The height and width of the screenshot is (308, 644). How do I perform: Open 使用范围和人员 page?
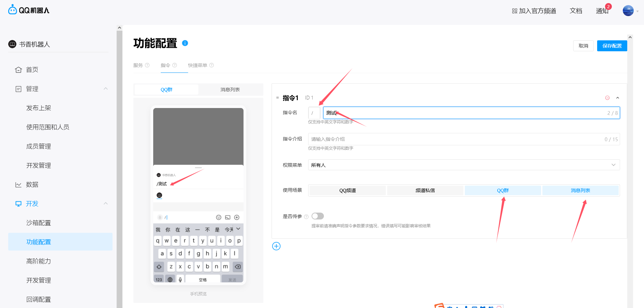tap(48, 127)
